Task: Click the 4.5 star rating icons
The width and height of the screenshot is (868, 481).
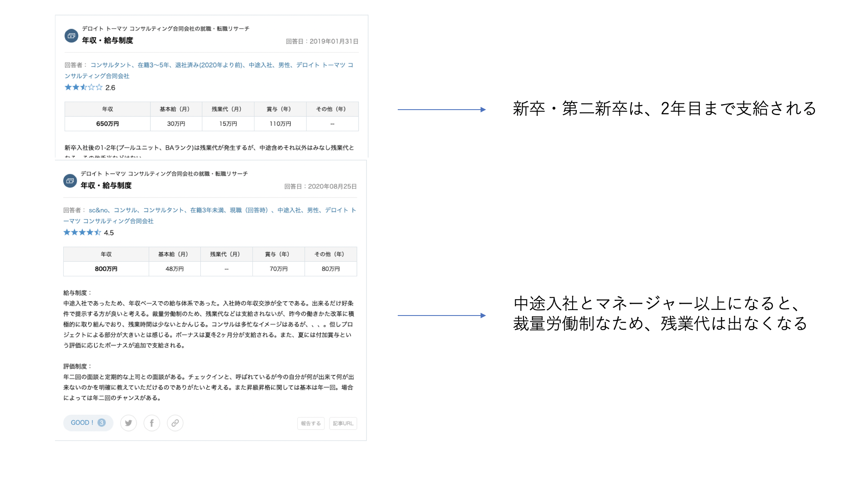Action: coord(82,232)
